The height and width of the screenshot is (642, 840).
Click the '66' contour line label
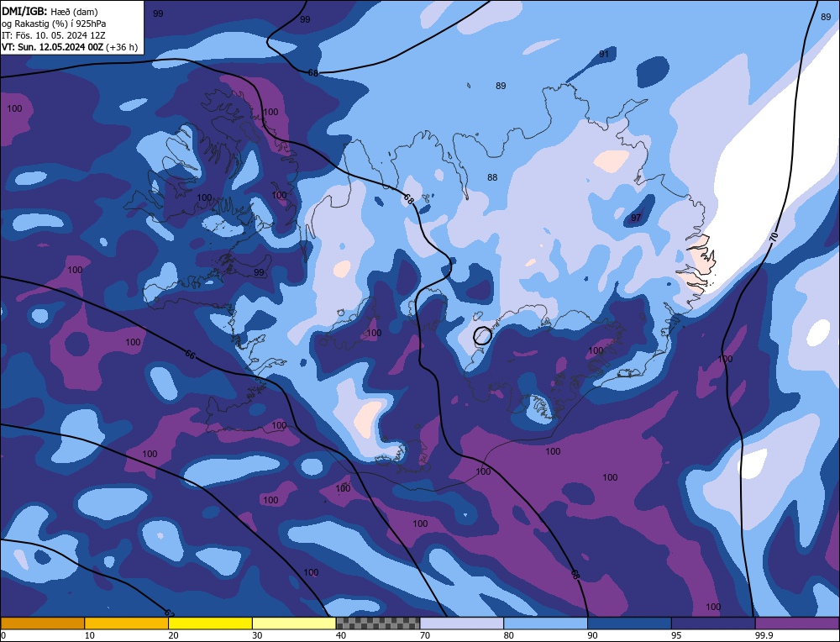click(x=190, y=355)
